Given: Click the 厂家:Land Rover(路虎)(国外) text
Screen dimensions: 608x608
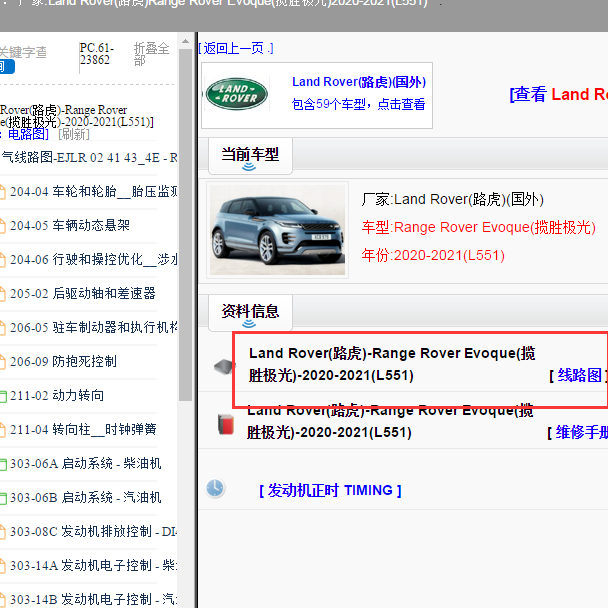Looking at the screenshot, I should 453,199.
